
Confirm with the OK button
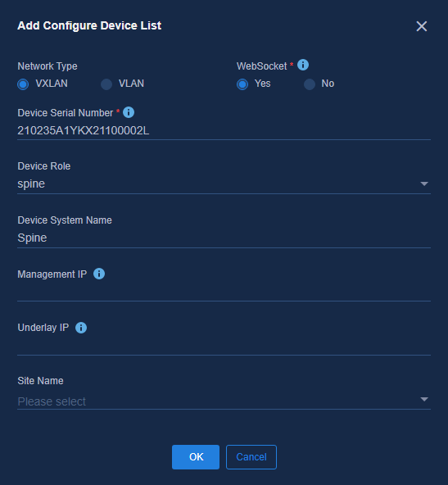[x=196, y=457]
